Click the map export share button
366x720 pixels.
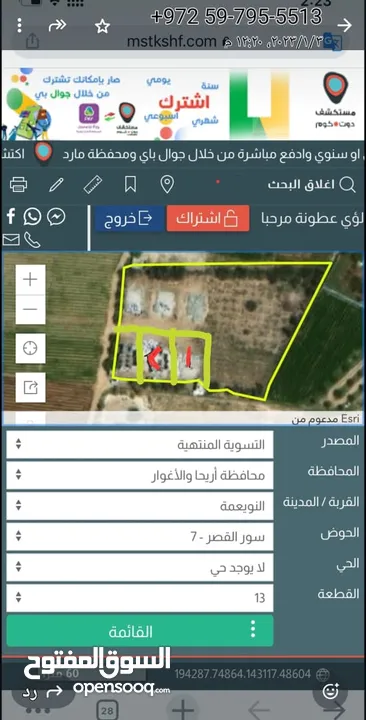click(30, 387)
